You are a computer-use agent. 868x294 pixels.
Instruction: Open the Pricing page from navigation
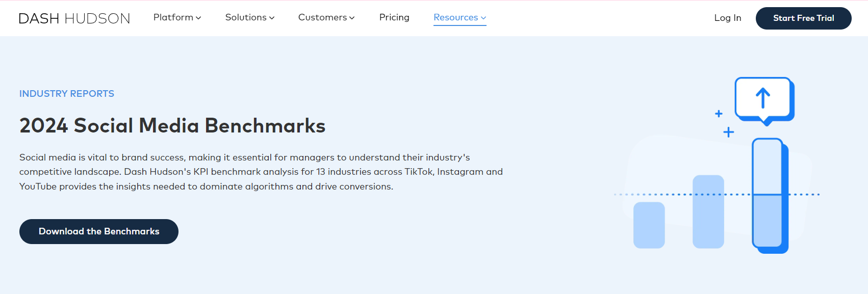pos(394,17)
